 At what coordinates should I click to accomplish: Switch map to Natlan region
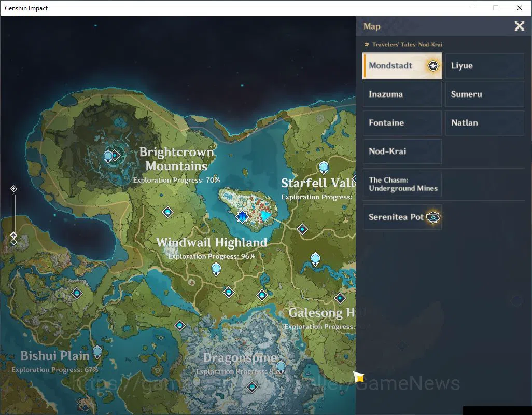[484, 123]
